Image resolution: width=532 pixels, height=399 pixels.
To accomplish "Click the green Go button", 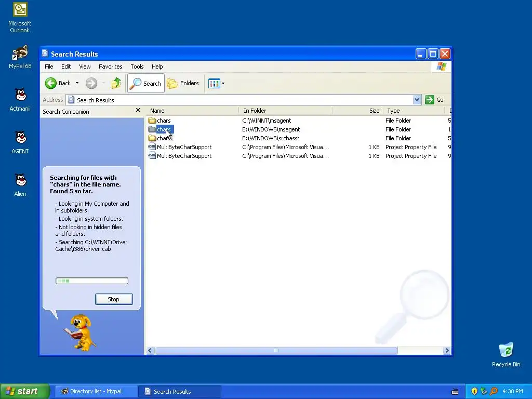I will 434,100.
